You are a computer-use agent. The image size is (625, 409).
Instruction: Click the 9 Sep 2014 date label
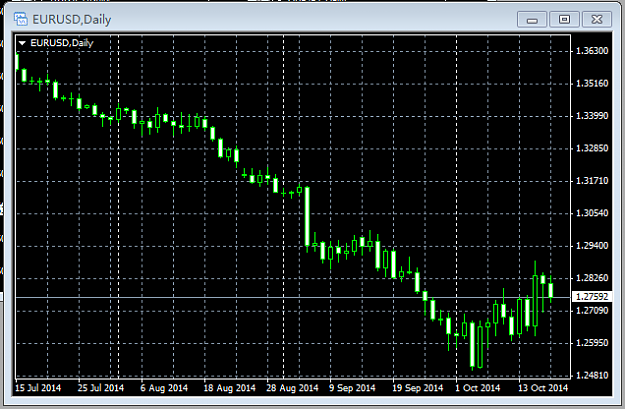pos(352,387)
